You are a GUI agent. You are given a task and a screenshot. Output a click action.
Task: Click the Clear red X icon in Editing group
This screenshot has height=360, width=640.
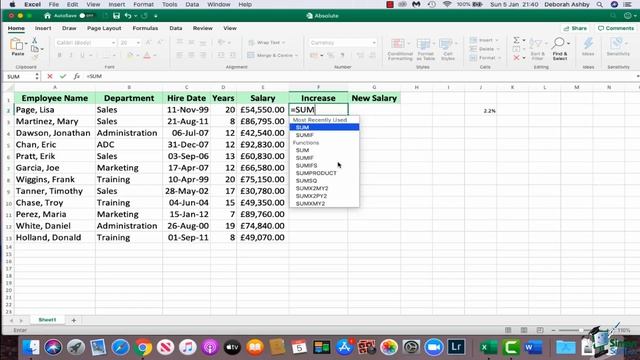point(516,58)
